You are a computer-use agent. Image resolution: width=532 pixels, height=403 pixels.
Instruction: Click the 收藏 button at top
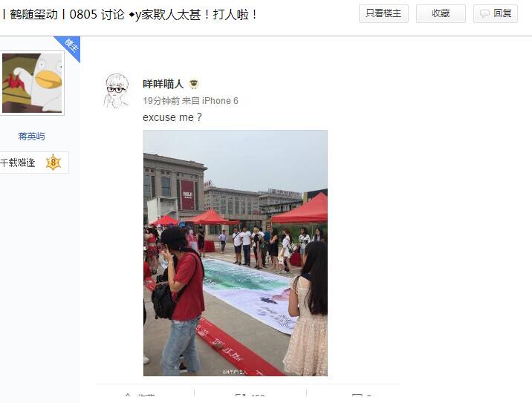441,13
